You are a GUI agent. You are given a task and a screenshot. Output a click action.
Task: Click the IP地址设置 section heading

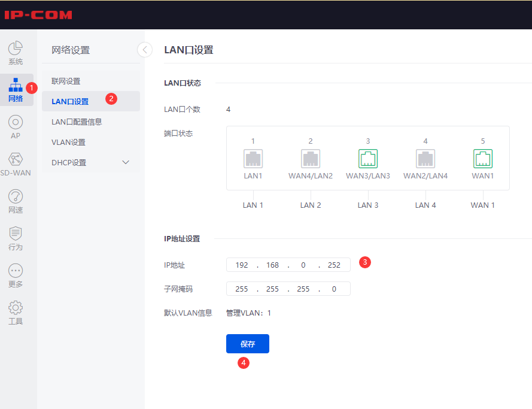[x=182, y=239]
